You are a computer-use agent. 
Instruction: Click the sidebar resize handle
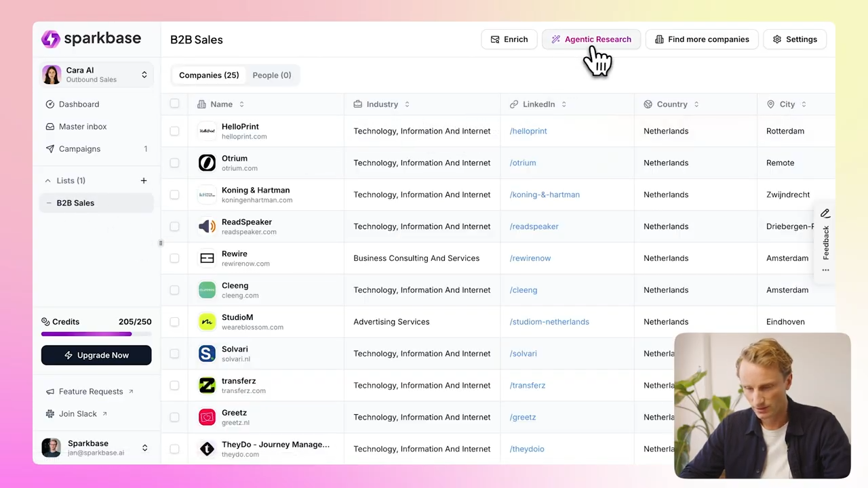pyautogui.click(x=161, y=243)
